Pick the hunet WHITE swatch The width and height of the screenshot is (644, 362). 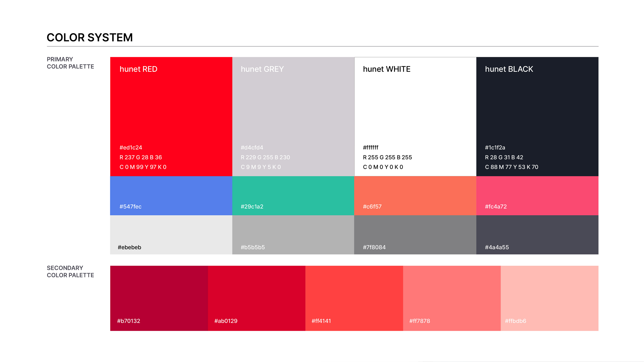tap(415, 116)
